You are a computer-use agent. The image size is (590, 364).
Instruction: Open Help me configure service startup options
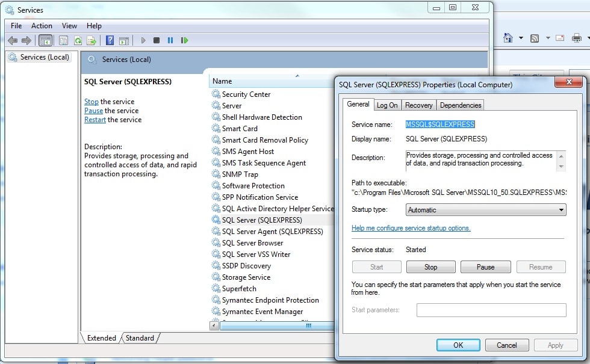pos(411,228)
